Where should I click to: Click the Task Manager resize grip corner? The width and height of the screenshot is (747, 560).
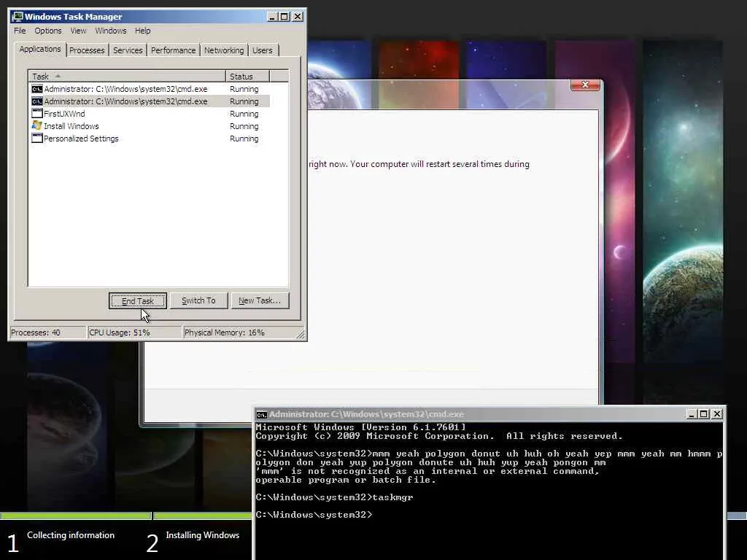tap(300, 335)
